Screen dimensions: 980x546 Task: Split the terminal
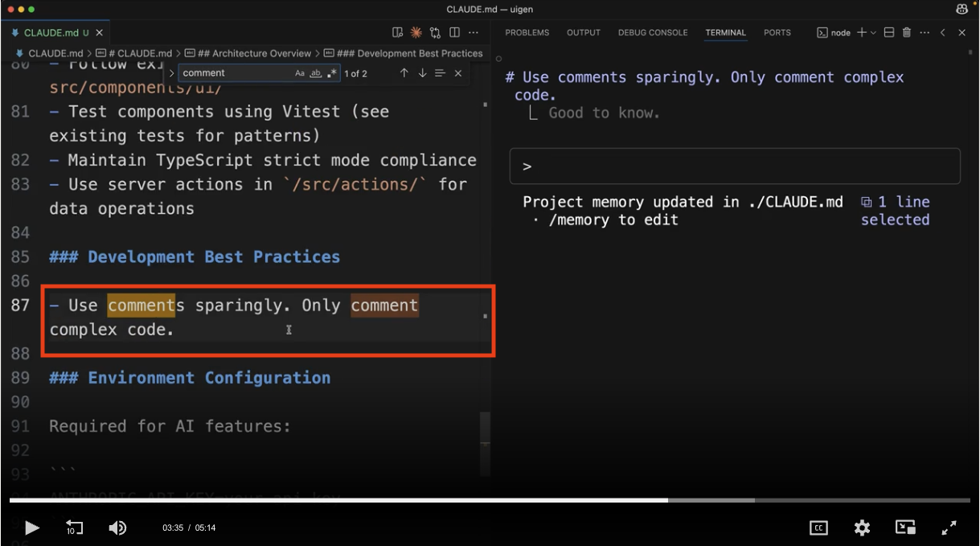pyautogui.click(x=889, y=33)
